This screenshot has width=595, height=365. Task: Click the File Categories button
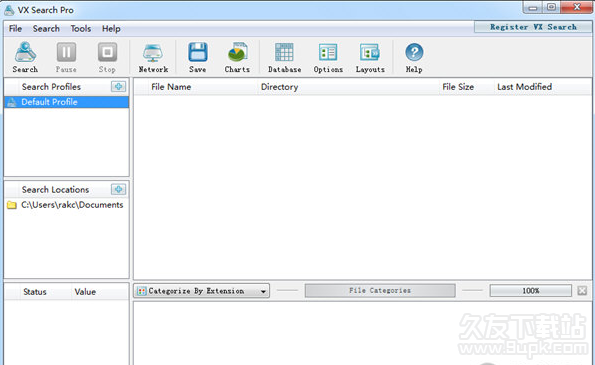[x=380, y=291]
